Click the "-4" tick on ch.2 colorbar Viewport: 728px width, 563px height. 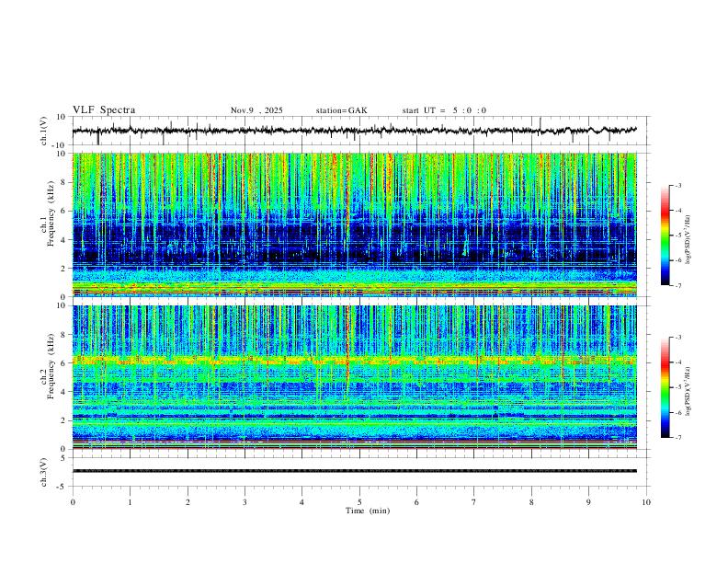pyautogui.click(x=677, y=362)
